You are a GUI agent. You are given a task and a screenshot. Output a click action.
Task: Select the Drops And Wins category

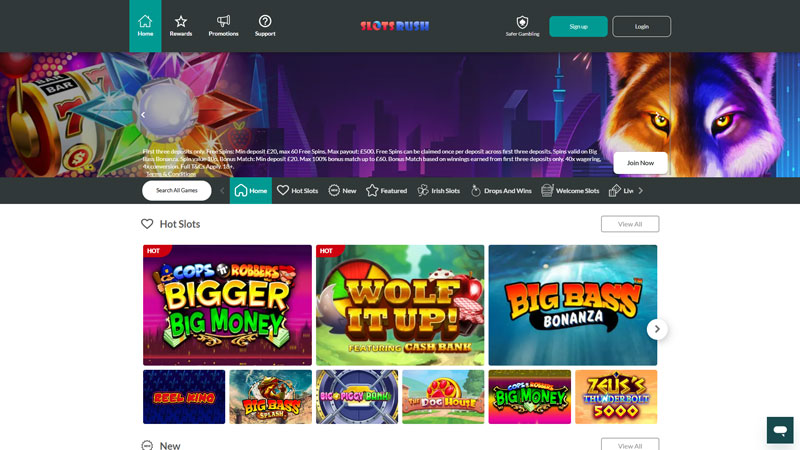pyautogui.click(x=501, y=190)
